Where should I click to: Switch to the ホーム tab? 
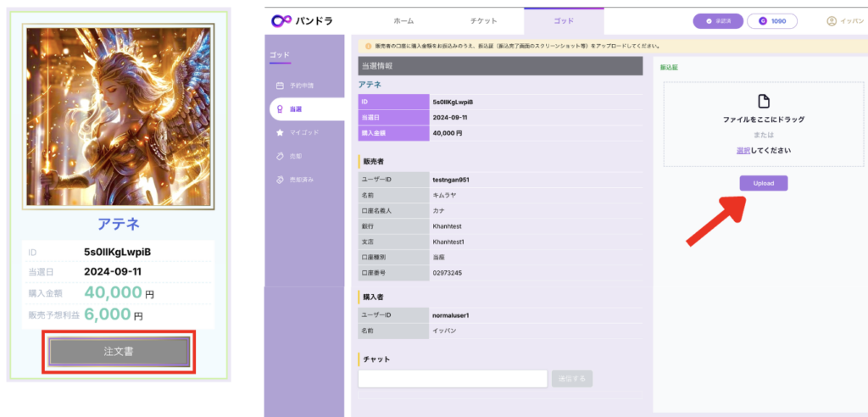click(404, 21)
